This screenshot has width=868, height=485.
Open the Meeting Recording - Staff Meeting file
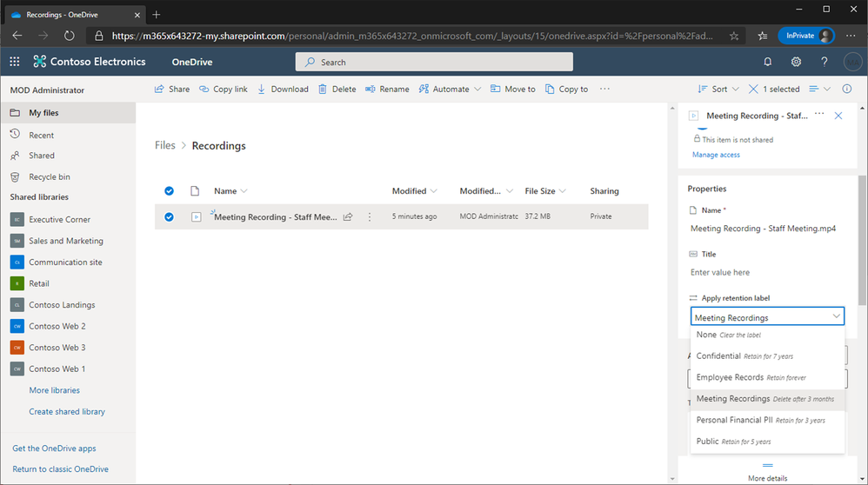point(275,216)
